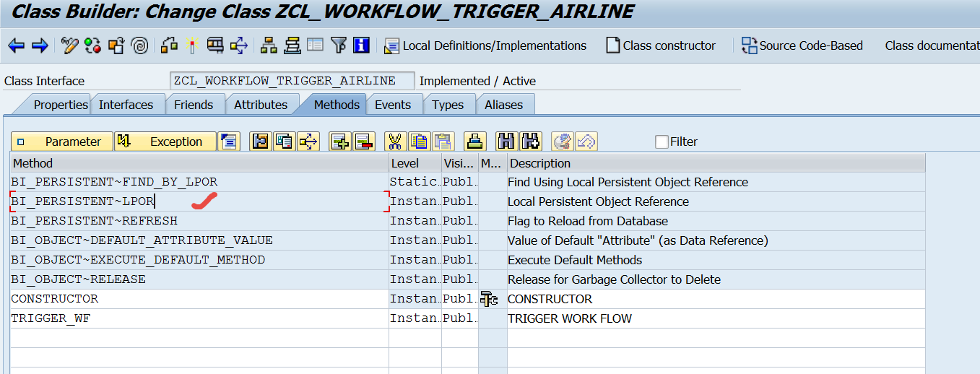Viewport: 980px width, 374px height.
Task: Activate class with the matchstick icon
Action: 191,45
